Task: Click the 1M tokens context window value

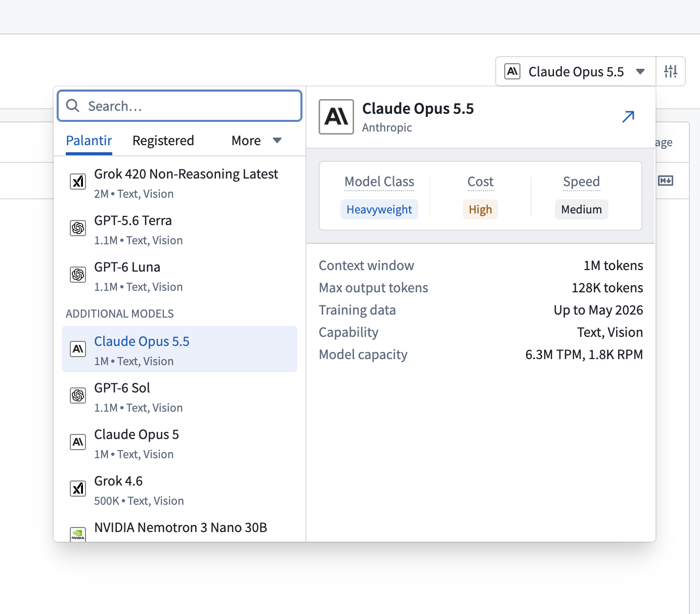Action: click(x=614, y=266)
